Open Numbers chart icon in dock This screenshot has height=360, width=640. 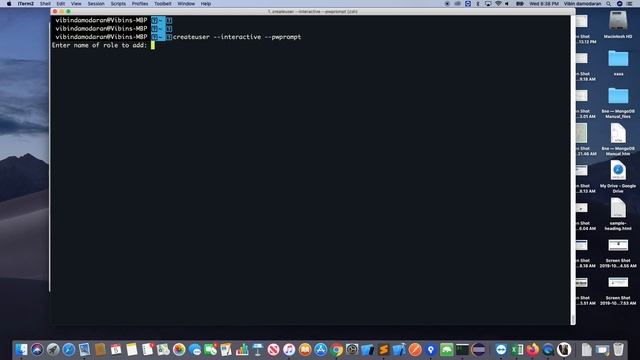242,349
